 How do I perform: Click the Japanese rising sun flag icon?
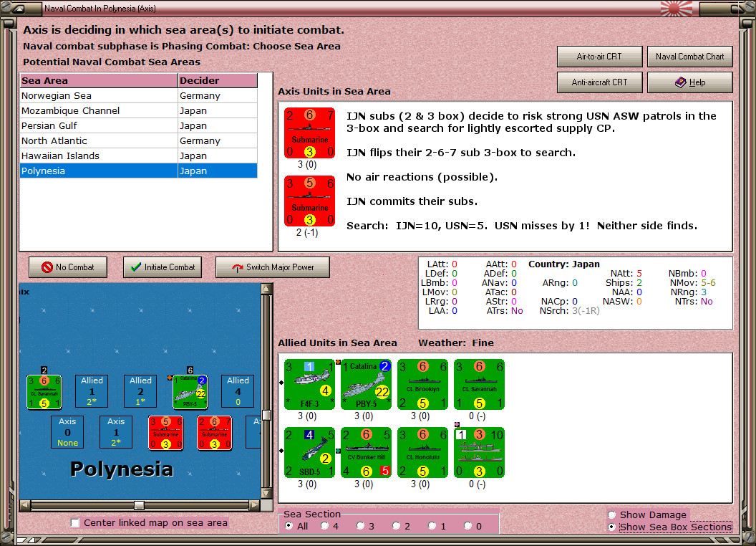(x=677, y=9)
